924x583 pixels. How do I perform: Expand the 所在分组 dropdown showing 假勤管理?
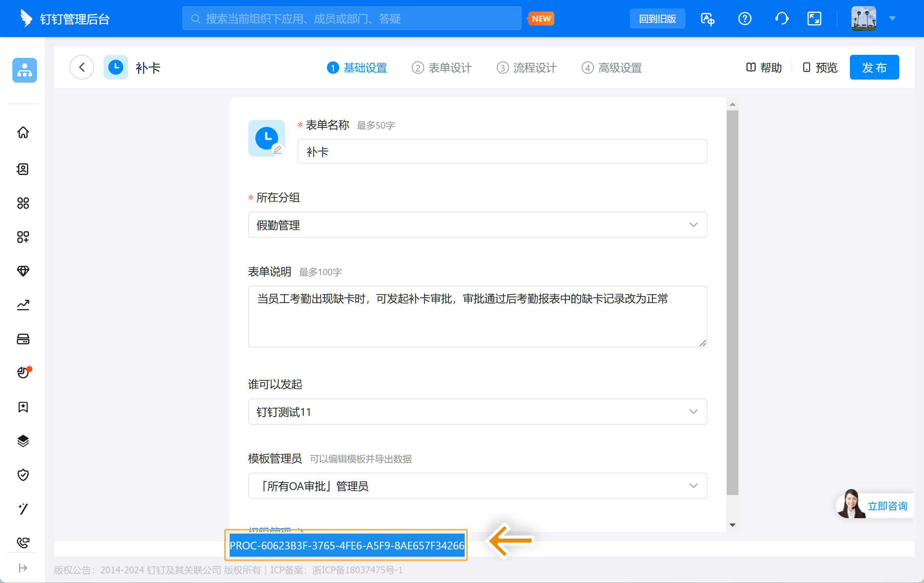point(477,225)
